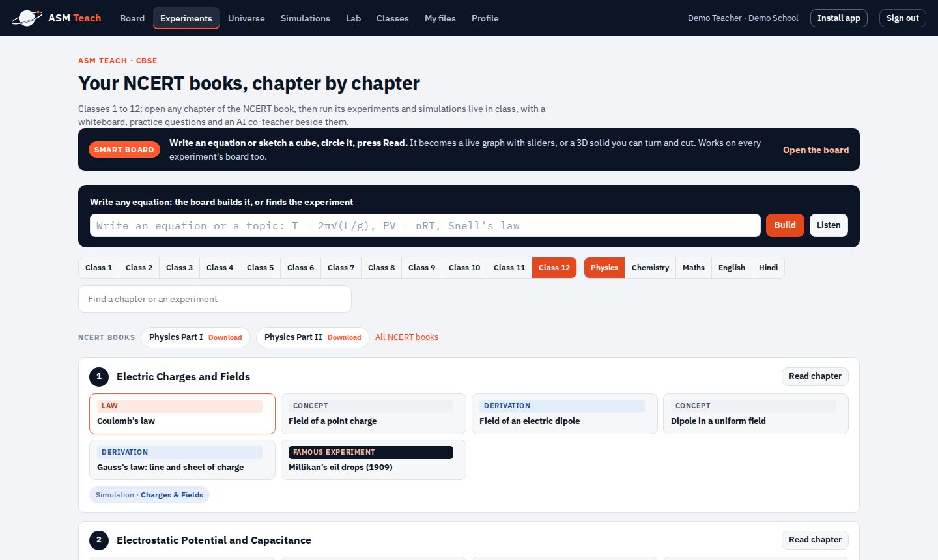Launch Charges & Fields simulation chip
Viewport: 938px width, 560px height.
pos(149,495)
